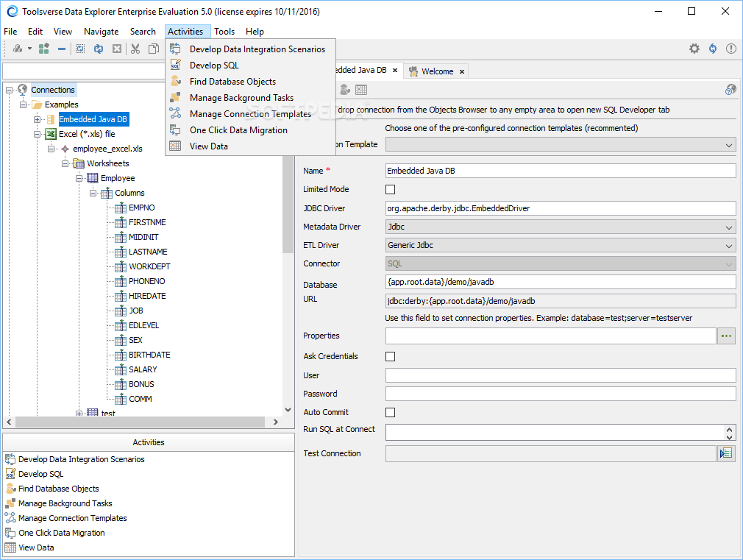The image size is (743, 560).
Task: Click One Click Data Migration icon in bottom panel
Action: pos(10,533)
